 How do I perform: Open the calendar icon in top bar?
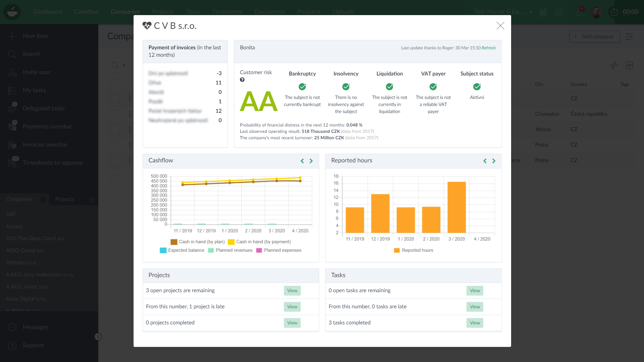point(543,12)
